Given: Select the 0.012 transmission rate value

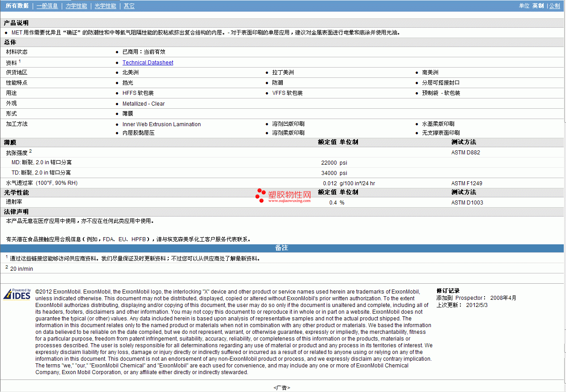Looking at the screenshot, I should point(330,183).
